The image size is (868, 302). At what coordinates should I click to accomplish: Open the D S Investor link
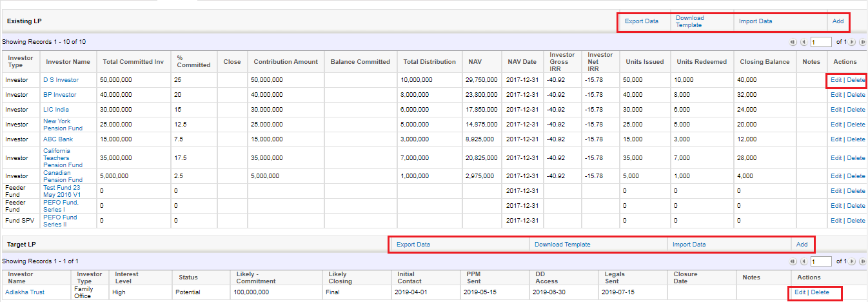click(61, 80)
